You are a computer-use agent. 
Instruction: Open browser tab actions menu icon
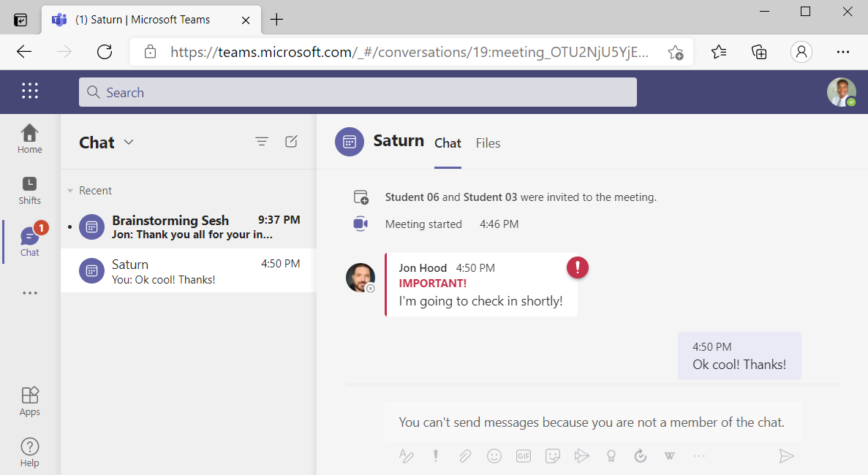[x=20, y=20]
